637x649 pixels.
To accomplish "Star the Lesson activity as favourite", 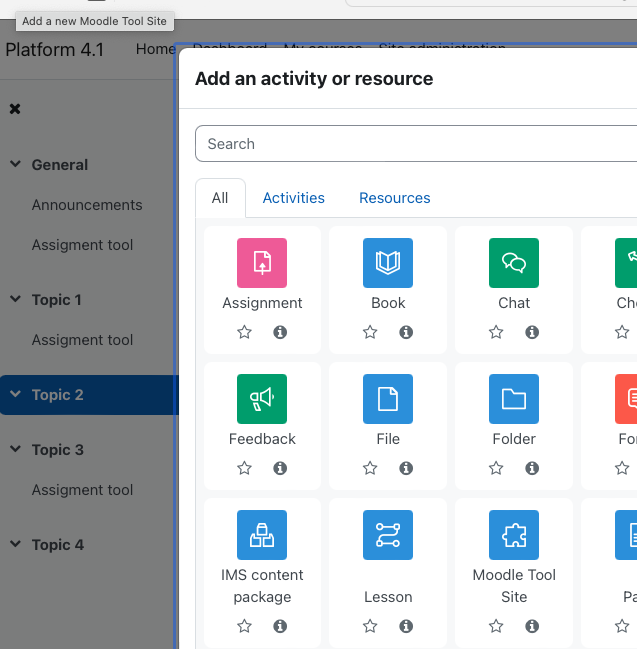I will click(370, 626).
